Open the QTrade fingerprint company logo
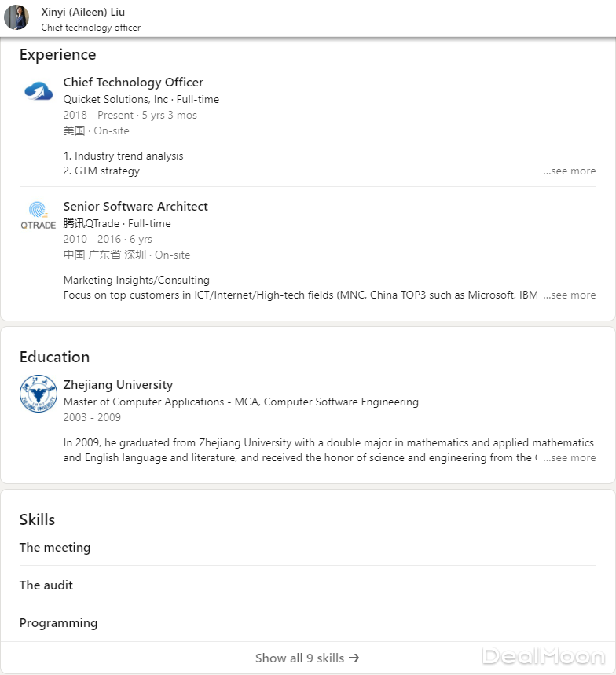The height and width of the screenshot is (675, 616). (x=38, y=215)
